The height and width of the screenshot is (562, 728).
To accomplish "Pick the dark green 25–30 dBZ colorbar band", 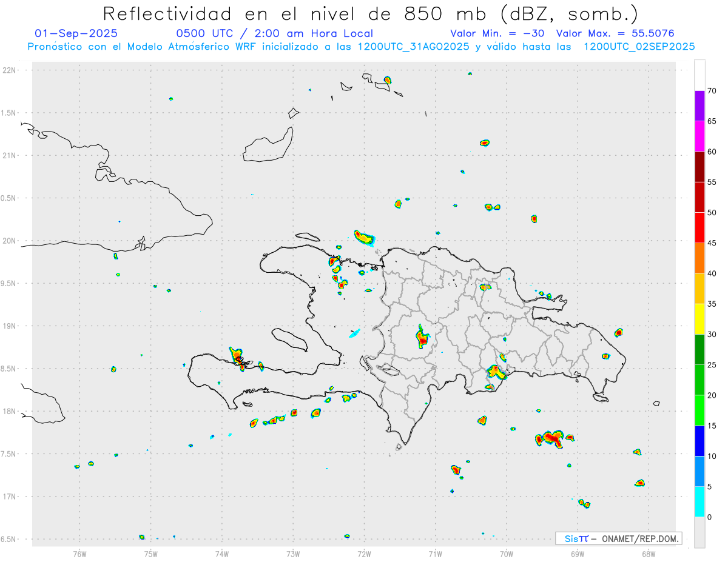I will (699, 350).
